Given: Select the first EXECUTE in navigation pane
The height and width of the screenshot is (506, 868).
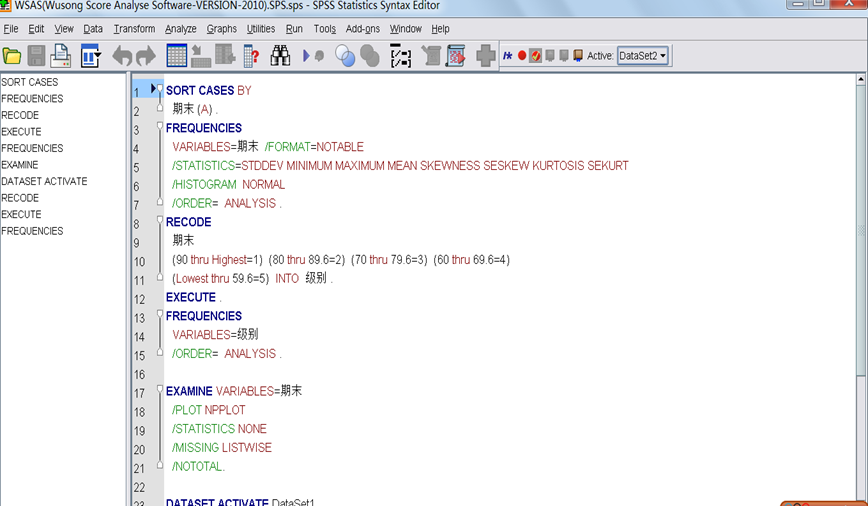Looking at the screenshot, I should 21,132.
